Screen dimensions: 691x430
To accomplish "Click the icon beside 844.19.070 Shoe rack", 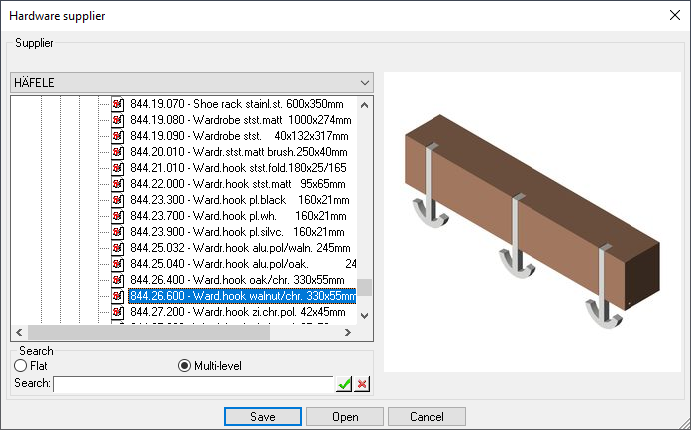I will tap(116, 104).
